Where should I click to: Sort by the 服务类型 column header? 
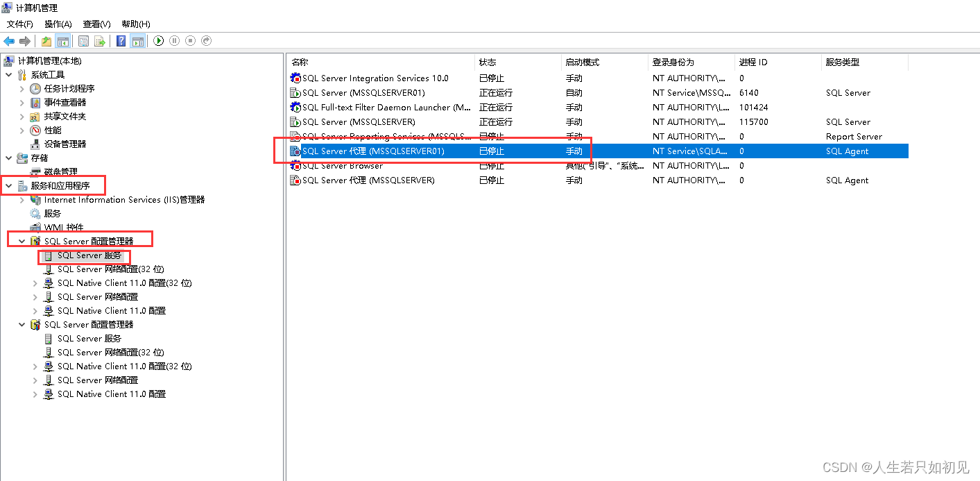865,62
